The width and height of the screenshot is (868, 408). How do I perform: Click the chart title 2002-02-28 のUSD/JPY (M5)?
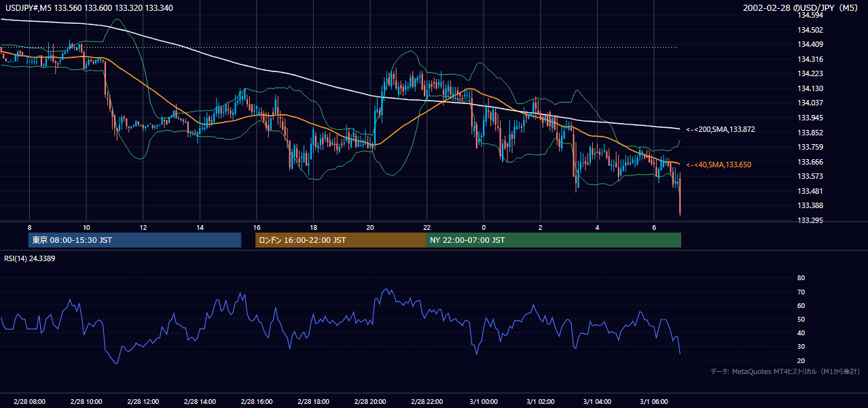800,8
